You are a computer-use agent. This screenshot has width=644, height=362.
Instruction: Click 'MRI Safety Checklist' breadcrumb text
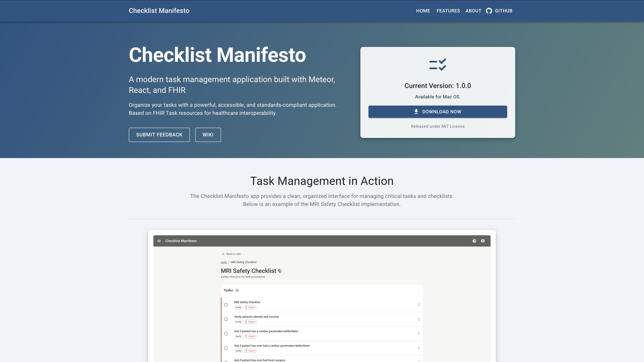244,262
